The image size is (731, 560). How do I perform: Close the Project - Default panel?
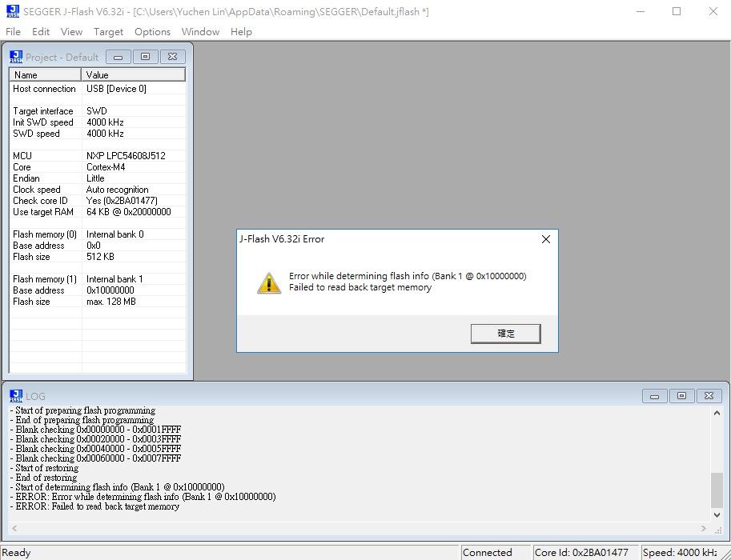point(172,57)
